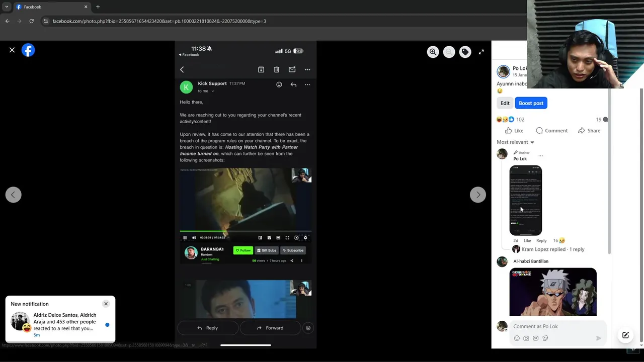View the 16 reactions on Po Lok's comment

coord(559,241)
